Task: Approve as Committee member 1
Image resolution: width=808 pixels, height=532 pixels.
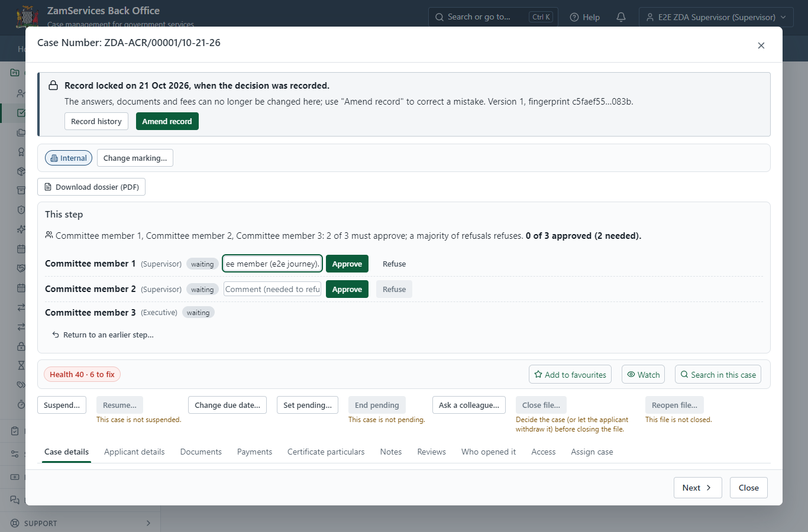Action: point(347,264)
